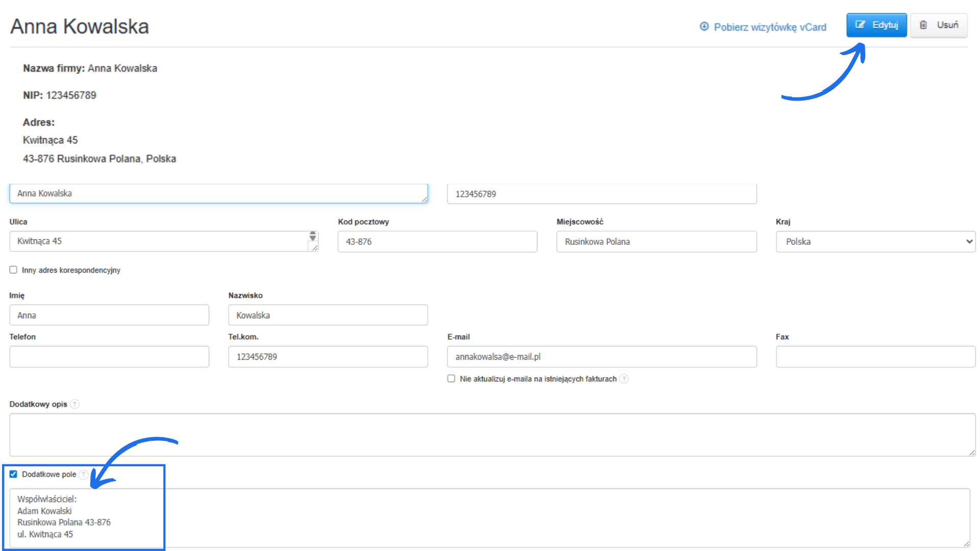Image resolution: width=980 pixels, height=551 pixels.
Task: Click the E-mail input field
Action: click(601, 357)
